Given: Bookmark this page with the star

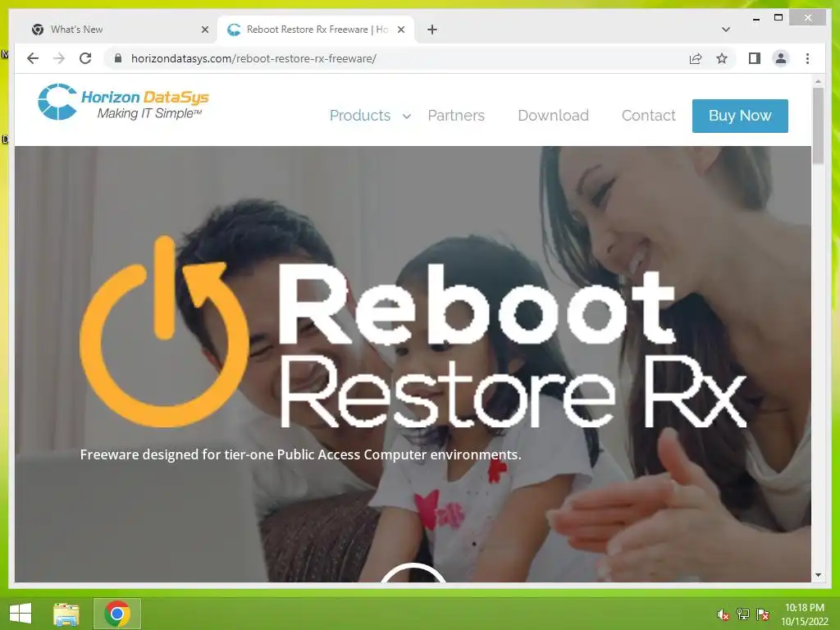Looking at the screenshot, I should click(x=722, y=58).
